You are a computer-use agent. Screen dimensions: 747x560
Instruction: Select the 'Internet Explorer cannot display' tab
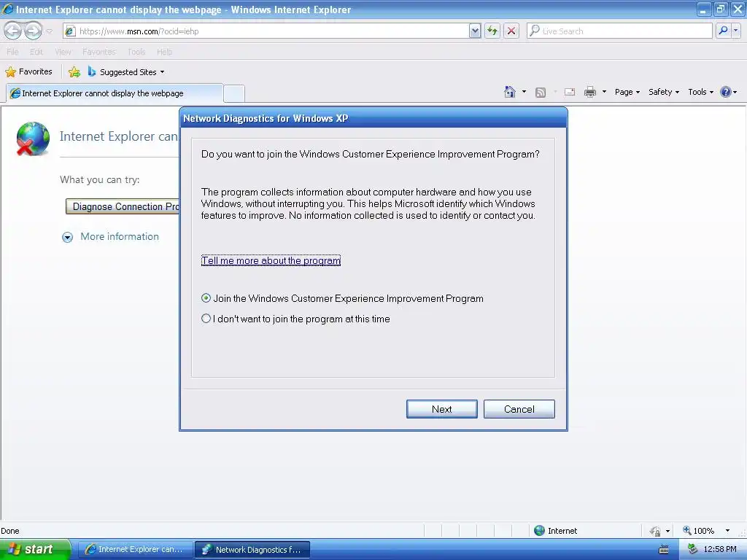pos(115,93)
